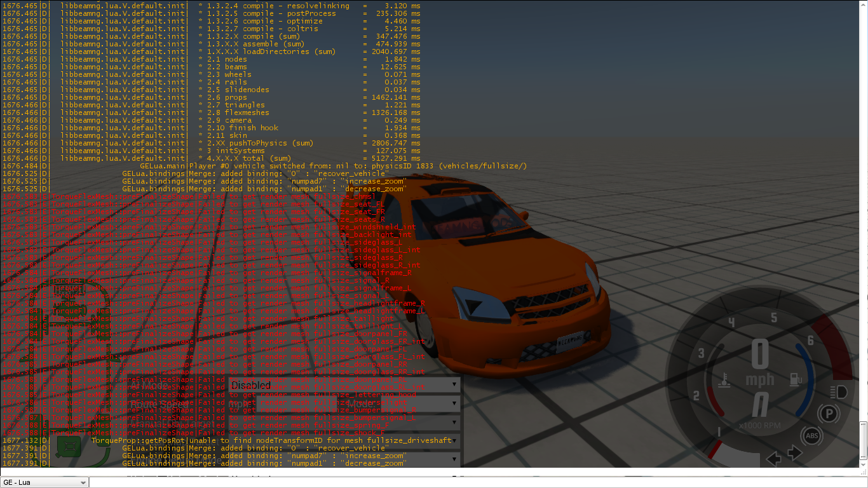
Task: Click the '1.3.X.X assemble (sum)' log line
Action: 211,44
